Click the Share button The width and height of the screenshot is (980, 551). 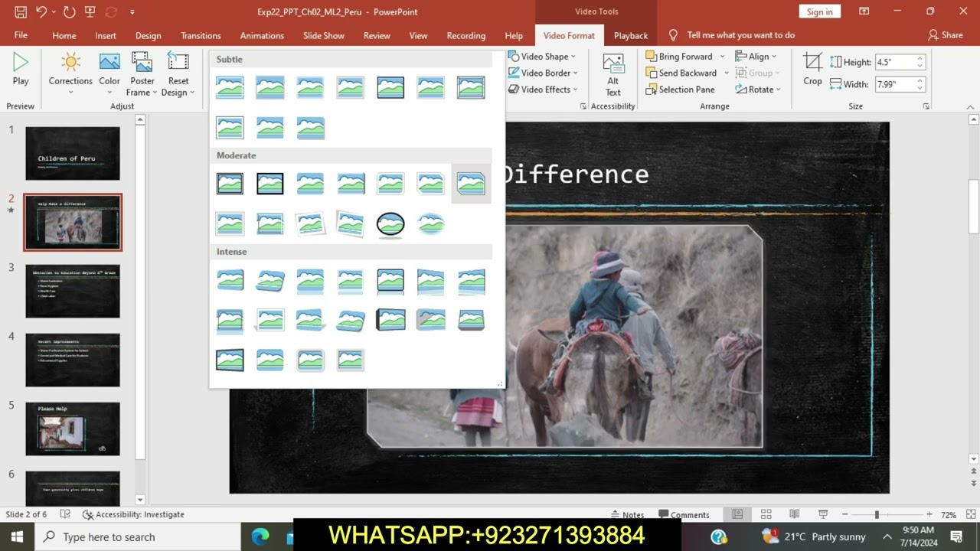(x=946, y=35)
